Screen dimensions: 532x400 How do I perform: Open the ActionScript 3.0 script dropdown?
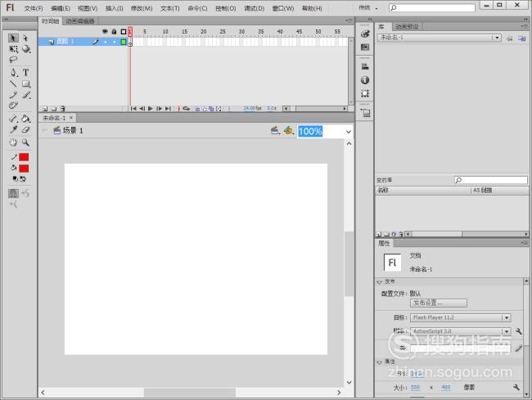pos(507,331)
